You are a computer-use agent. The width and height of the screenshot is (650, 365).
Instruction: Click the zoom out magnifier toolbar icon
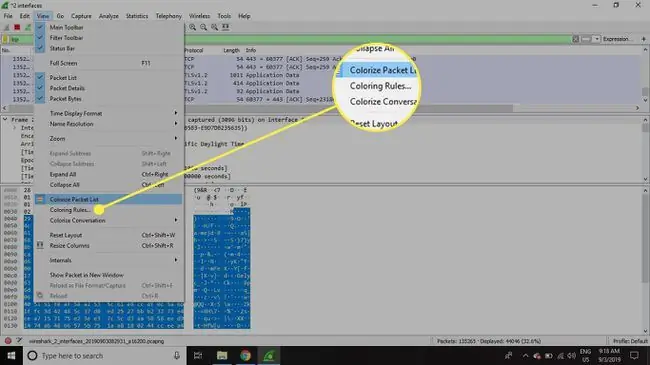pos(204,27)
